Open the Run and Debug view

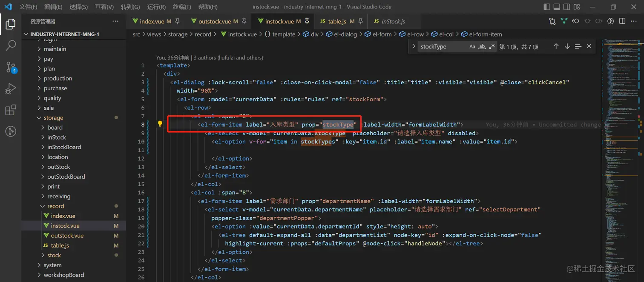point(11,88)
